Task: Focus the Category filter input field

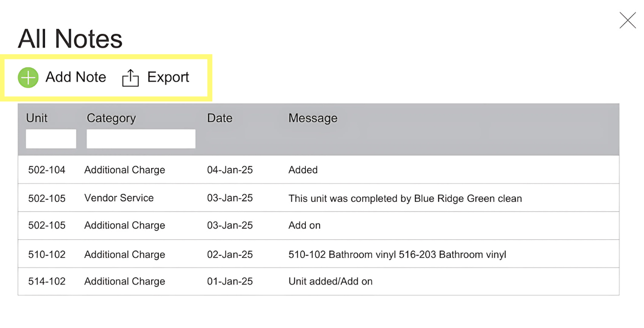Action: point(141,139)
